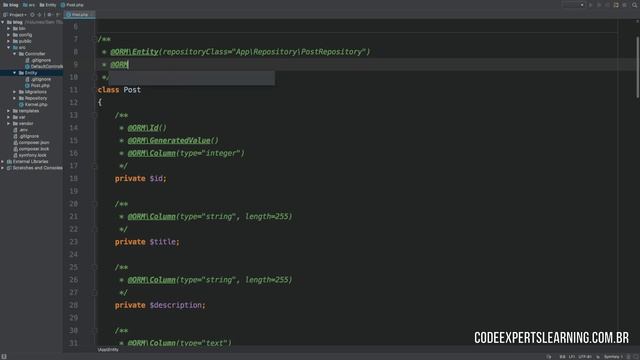Open the run configuration dropdown in toolbar

pyautogui.click(x=573, y=5)
